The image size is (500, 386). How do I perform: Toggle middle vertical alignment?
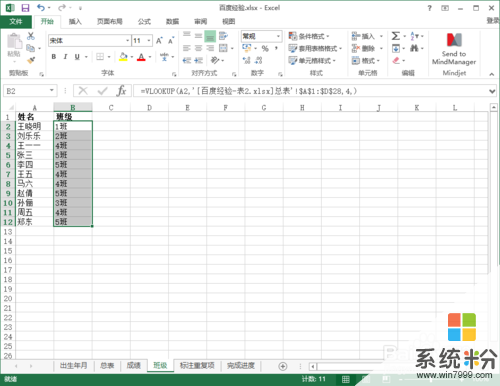coord(198,36)
